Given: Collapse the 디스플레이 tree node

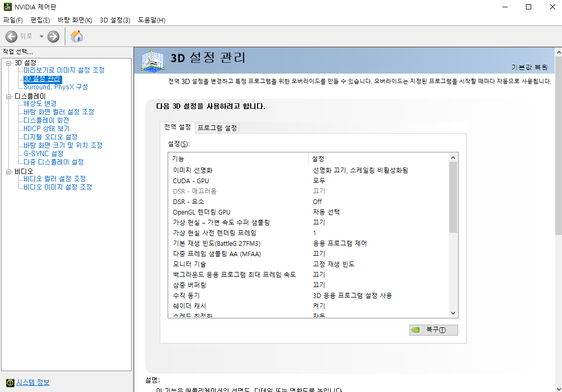Looking at the screenshot, I should pos(8,97).
